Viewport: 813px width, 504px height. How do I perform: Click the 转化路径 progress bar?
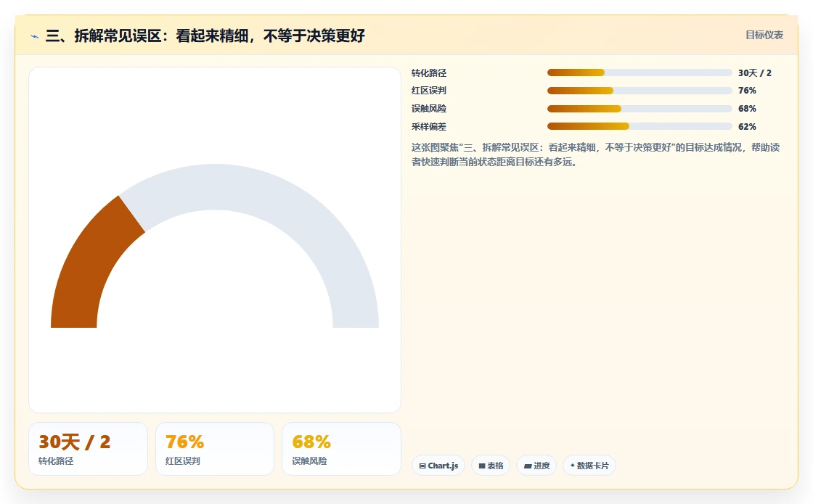click(640, 73)
